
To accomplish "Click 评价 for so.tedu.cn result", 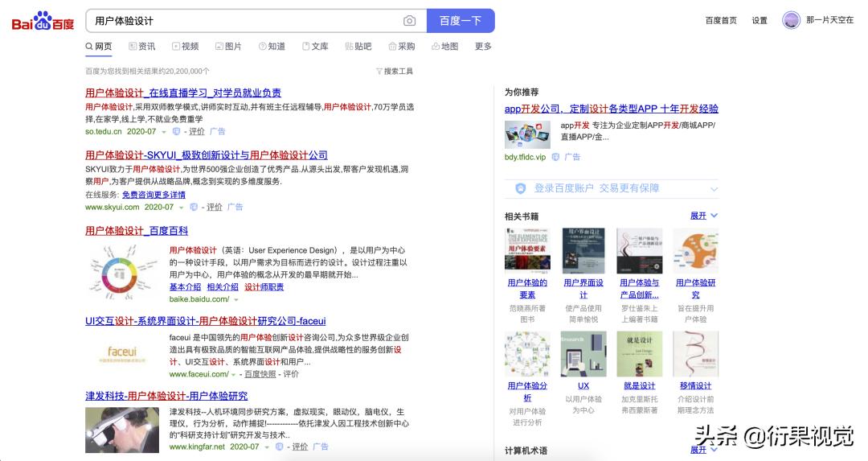I will click(197, 131).
